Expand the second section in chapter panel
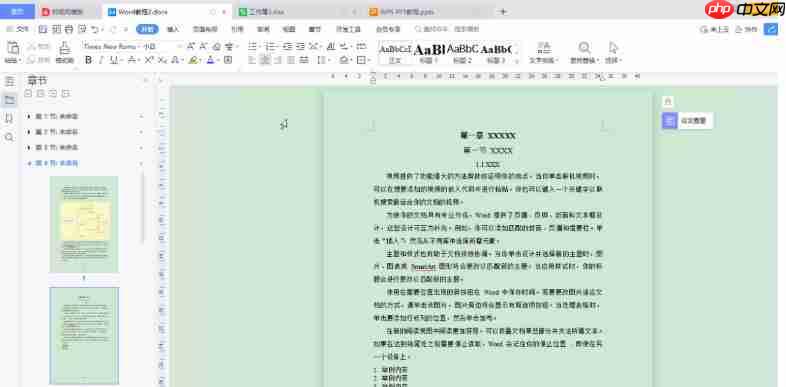 (x=29, y=132)
